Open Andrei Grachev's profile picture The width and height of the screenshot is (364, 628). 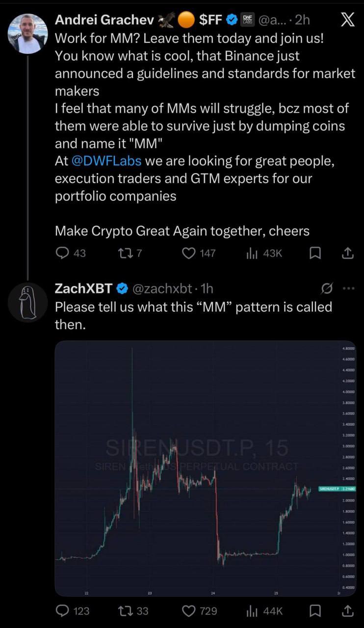click(28, 33)
